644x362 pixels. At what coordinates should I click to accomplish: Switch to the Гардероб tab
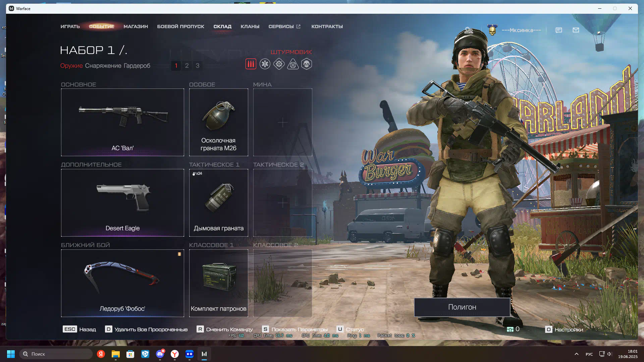coord(137,66)
